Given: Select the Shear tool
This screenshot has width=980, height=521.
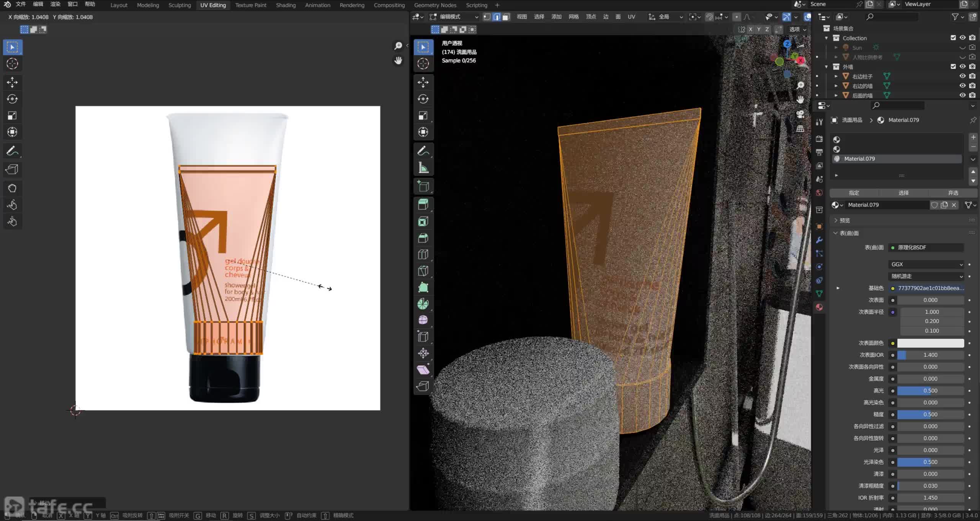Looking at the screenshot, I should tap(423, 370).
